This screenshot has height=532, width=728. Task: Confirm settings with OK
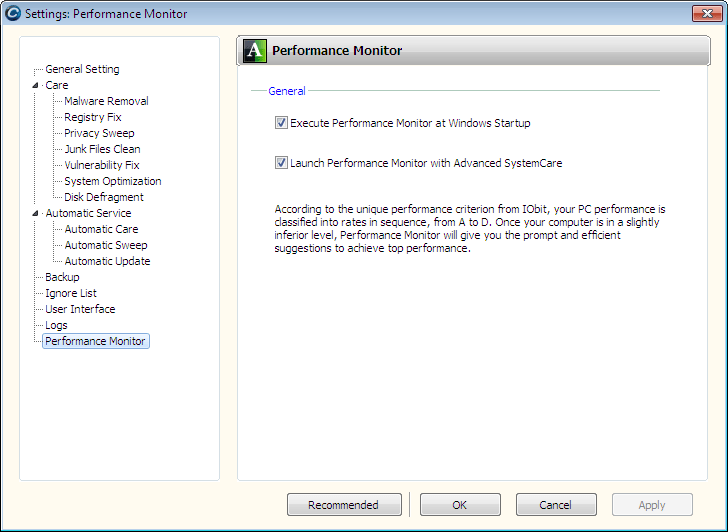click(x=460, y=505)
